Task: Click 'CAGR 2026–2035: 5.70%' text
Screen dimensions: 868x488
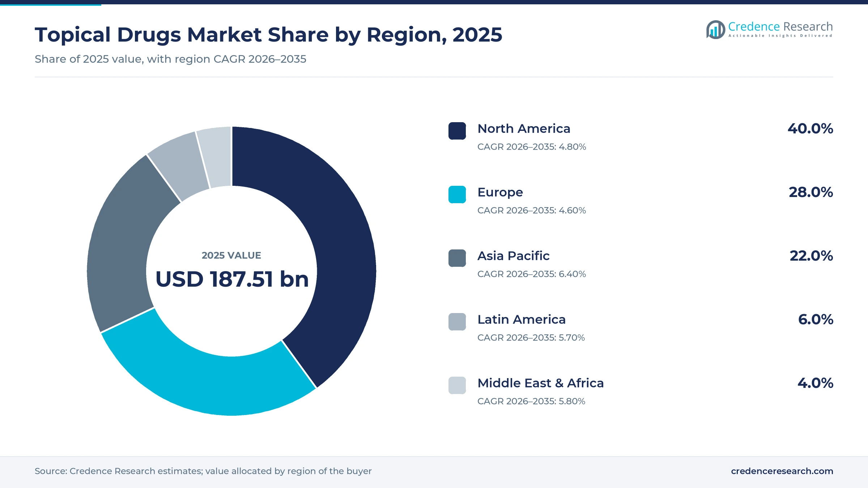Action: coord(531,338)
